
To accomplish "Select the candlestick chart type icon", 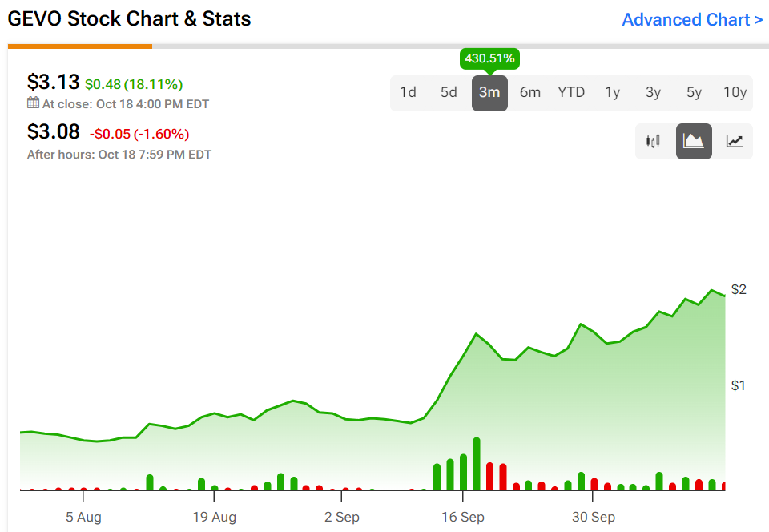I will click(653, 142).
